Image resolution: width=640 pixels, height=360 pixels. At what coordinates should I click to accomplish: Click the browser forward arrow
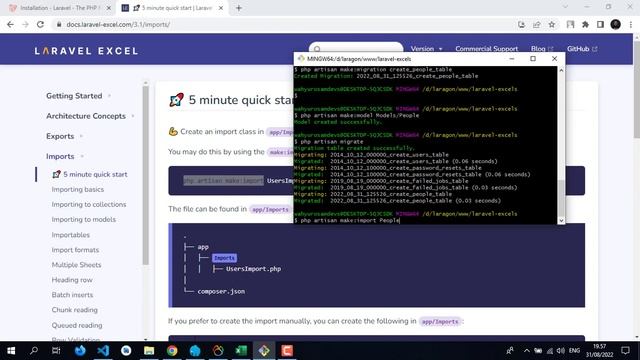[25, 24]
